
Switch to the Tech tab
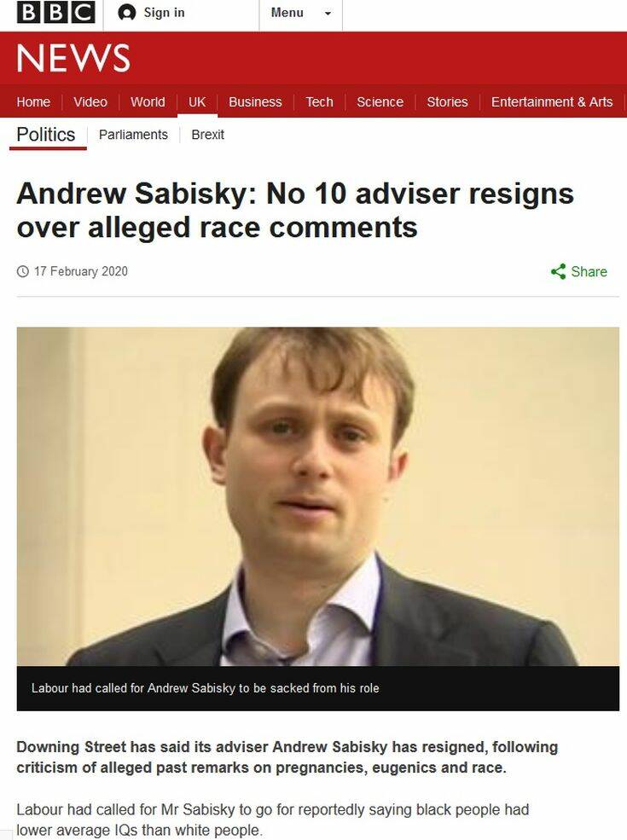319,101
